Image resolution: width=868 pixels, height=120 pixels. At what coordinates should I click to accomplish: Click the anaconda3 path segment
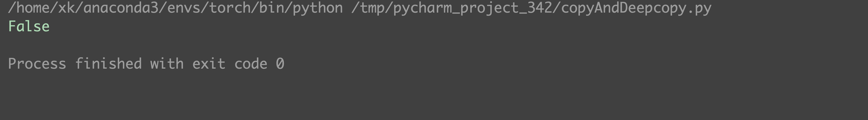pos(121,7)
